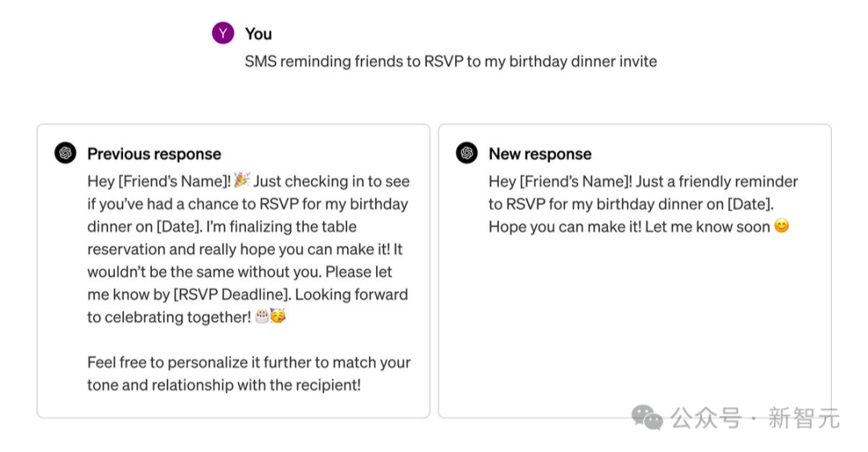This screenshot has width=868, height=452.
Task: Click the SMS reminder prompt text
Action: coord(450,61)
